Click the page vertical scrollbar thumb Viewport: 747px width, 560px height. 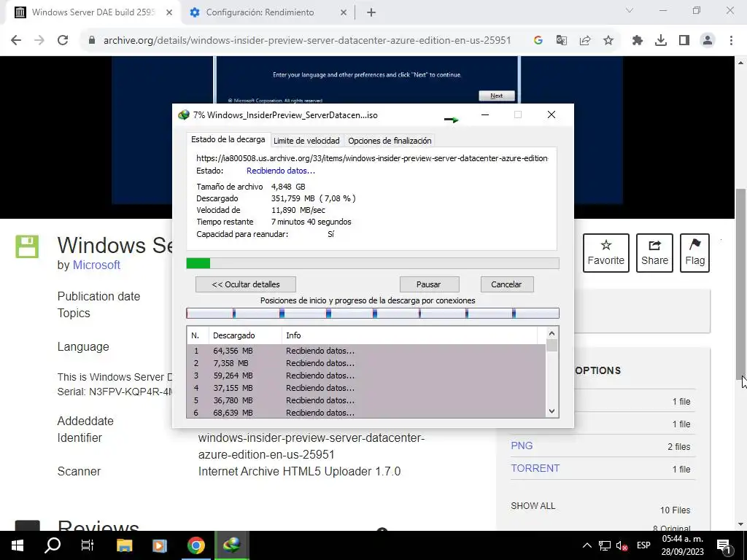coord(740,284)
